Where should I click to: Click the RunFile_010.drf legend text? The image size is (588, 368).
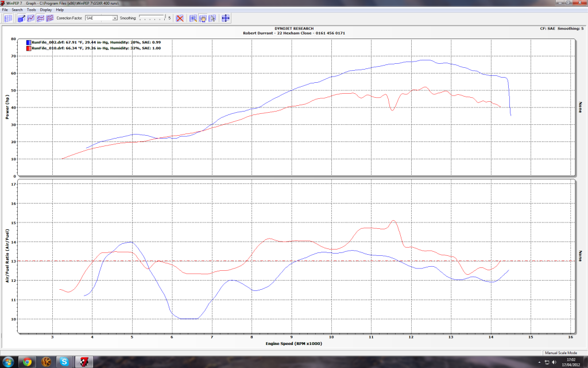96,48
